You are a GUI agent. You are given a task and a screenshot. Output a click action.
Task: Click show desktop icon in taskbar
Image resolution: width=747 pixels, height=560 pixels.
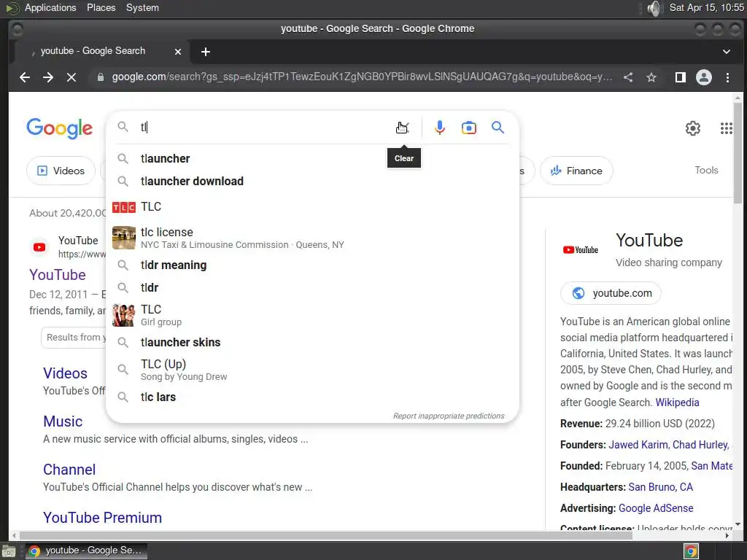coord(9,551)
